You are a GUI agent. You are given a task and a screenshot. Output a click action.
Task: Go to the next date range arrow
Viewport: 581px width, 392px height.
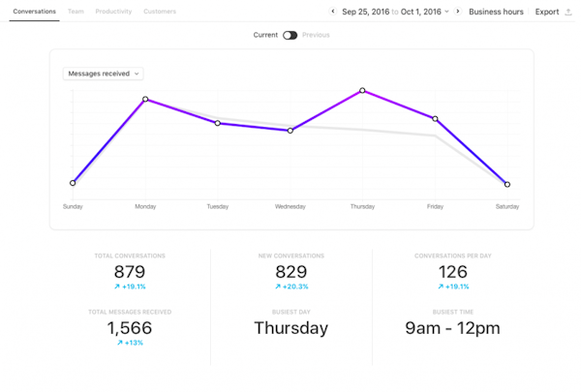point(458,12)
